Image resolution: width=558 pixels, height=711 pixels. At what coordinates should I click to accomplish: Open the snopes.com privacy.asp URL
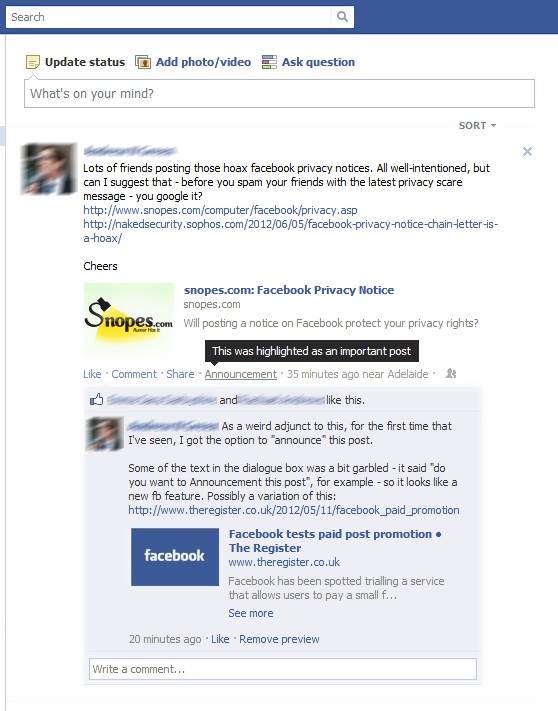click(x=220, y=210)
